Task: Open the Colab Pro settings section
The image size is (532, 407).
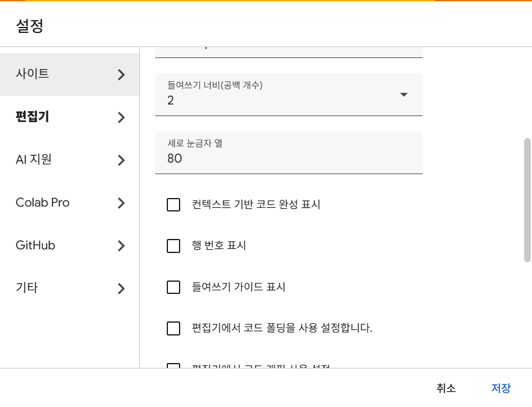Action: 43,202
